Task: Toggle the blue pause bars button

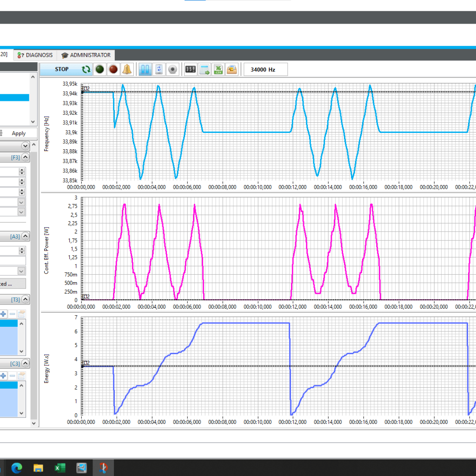Action: (145, 69)
